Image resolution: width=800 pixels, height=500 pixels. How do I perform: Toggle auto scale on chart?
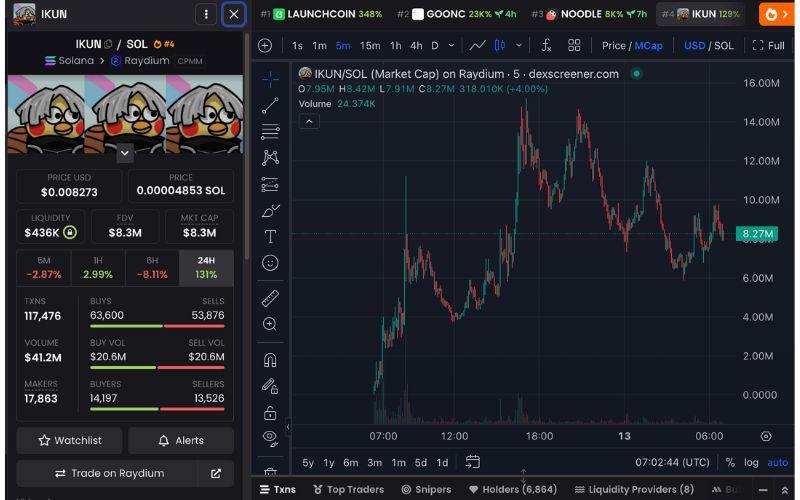[x=778, y=463]
